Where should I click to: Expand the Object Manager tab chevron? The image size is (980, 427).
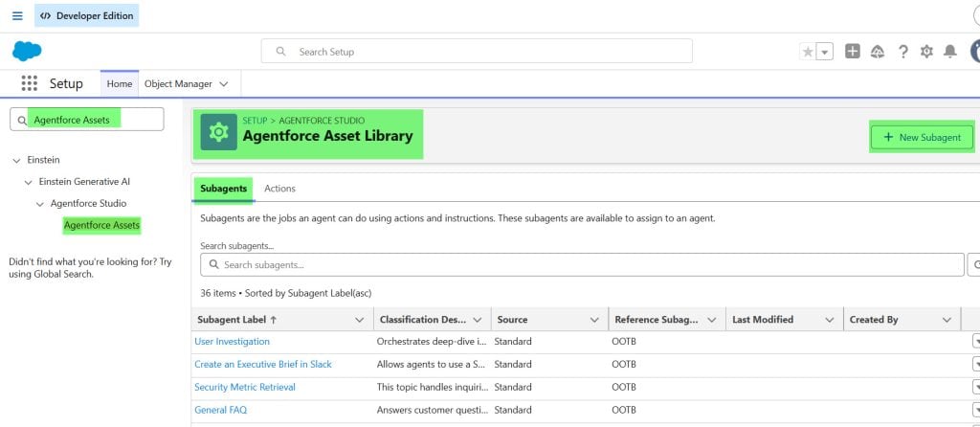(x=224, y=84)
